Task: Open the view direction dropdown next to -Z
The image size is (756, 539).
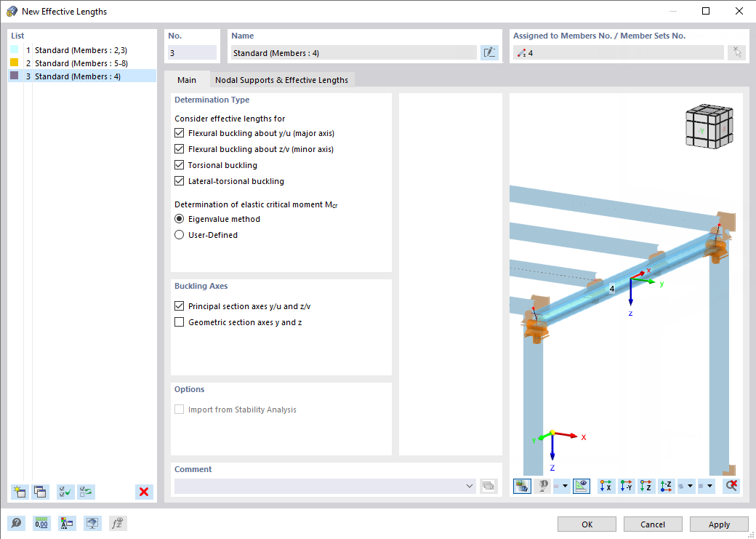Action: pyautogui.click(x=685, y=485)
